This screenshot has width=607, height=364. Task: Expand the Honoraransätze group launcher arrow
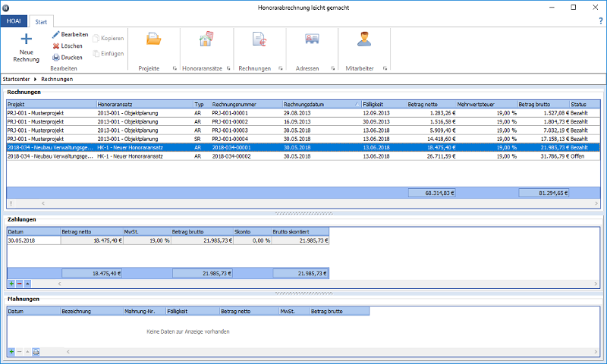(x=228, y=69)
